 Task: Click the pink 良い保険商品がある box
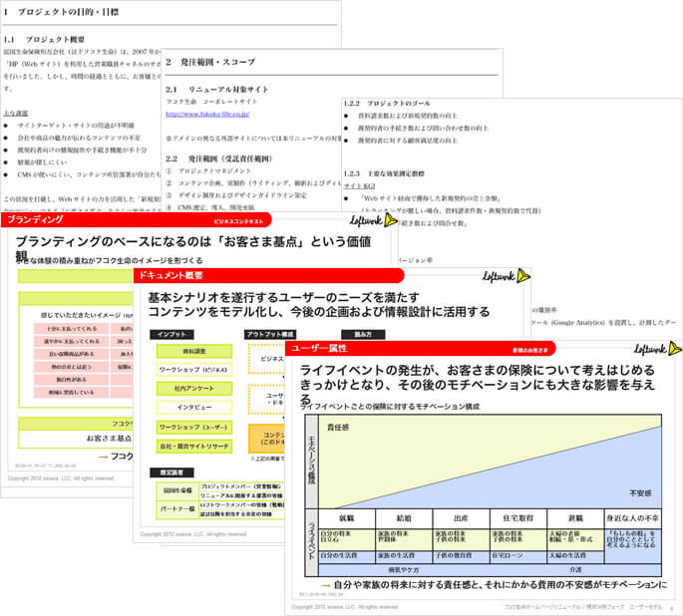point(71,354)
